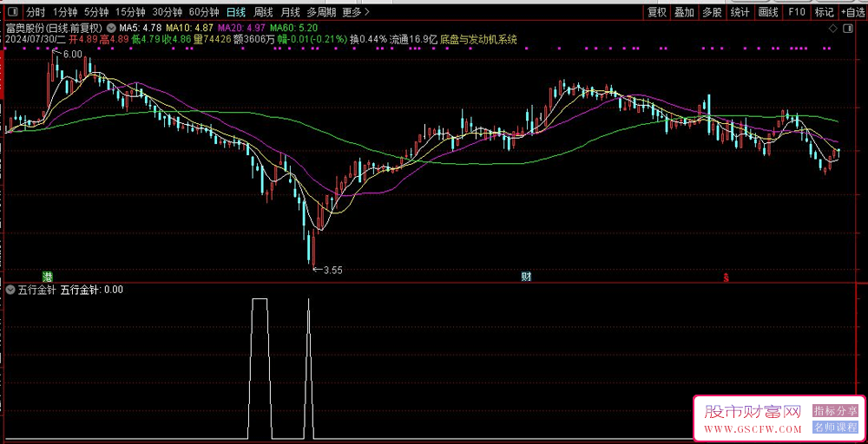Image resolution: width=868 pixels, height=444 pixels.
Task: Switch to 月线 monthly chart
Action: (x=290, y=11)
